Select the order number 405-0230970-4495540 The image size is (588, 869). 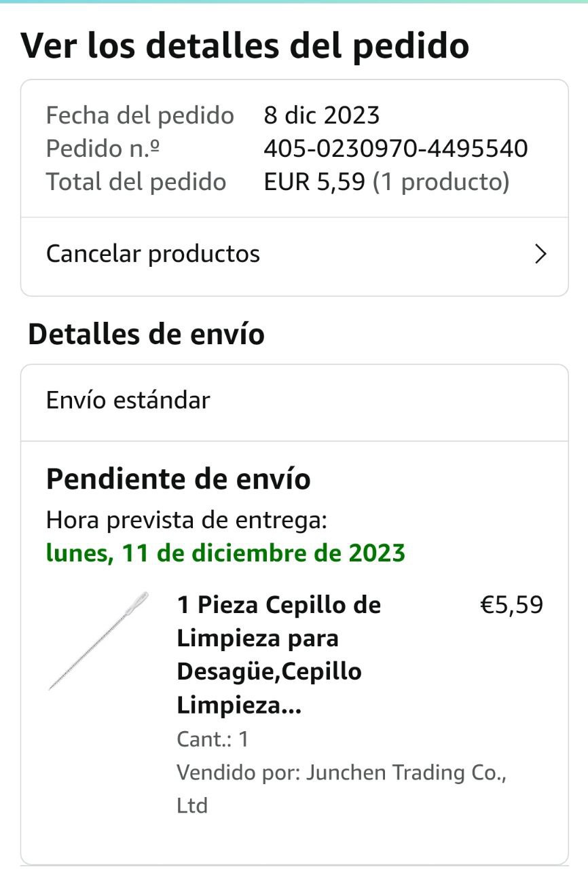click(395, 149)
